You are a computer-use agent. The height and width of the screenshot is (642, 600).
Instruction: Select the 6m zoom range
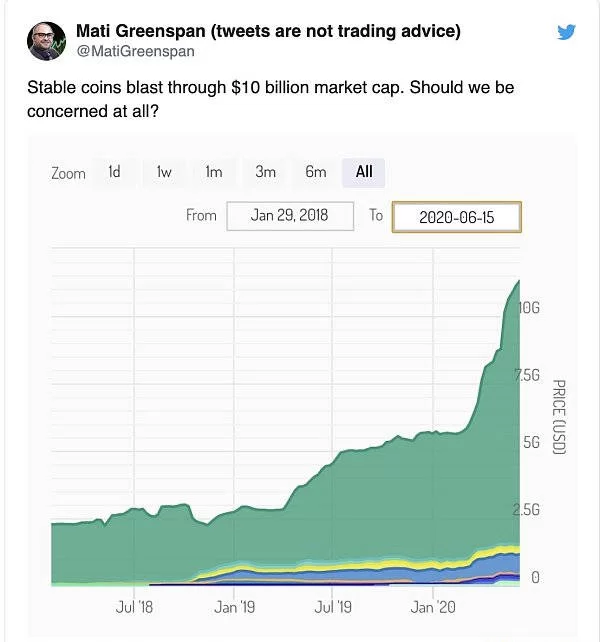[316, 172]
